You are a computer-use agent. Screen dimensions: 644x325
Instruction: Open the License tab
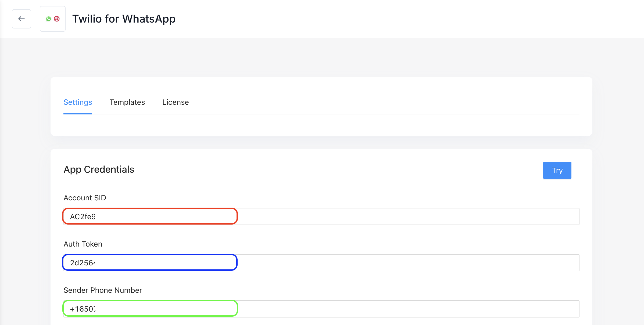[176, 102]
